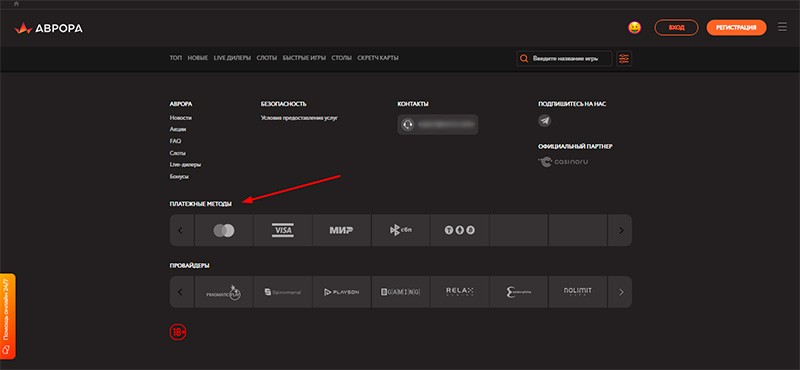Click the ПЛАТЕЖНЫЕ МЕТОДЫ heading
Viewport: 800px width, 370px height.
point(201,204)
